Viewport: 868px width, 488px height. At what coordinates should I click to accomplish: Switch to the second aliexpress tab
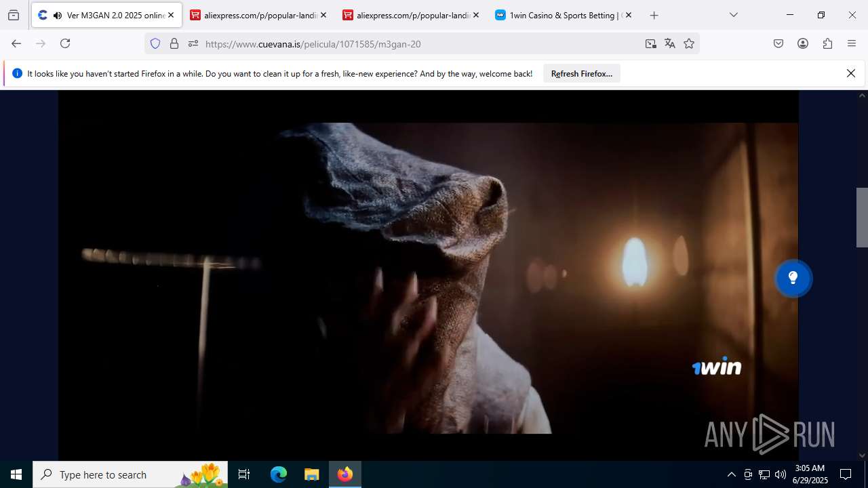[x=411, y=15]
